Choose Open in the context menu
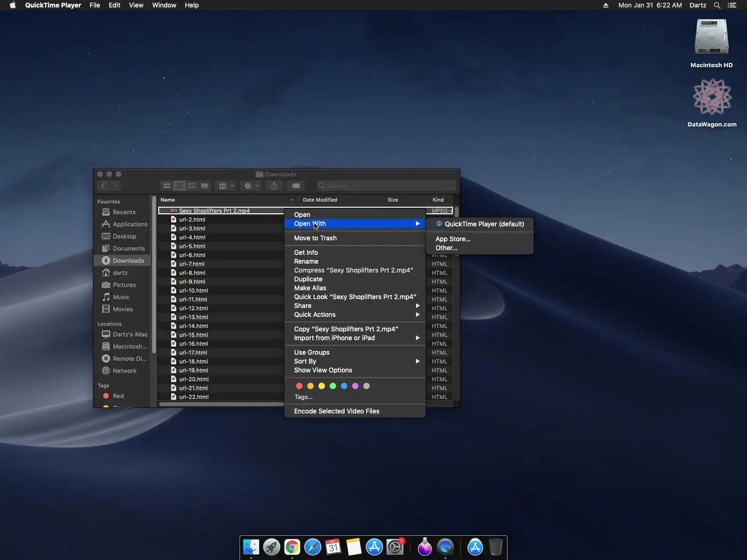Viewport: 747px width, 560px height. (355, 215)
